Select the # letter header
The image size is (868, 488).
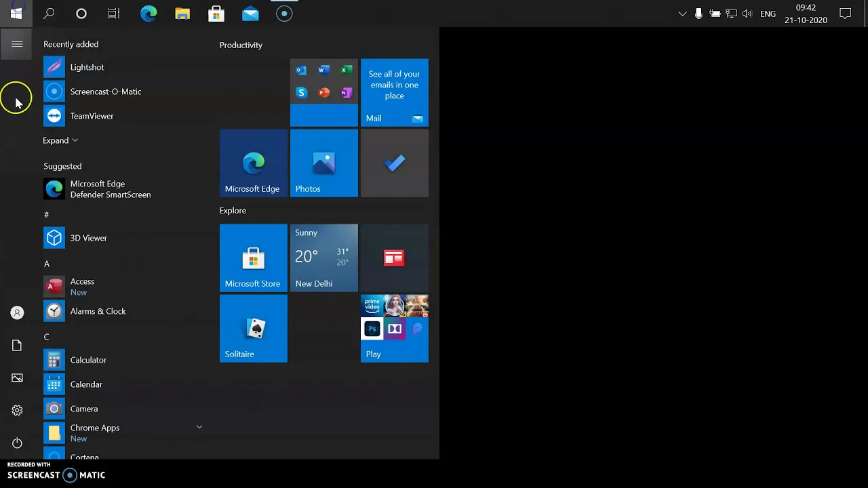coord(46,214)
